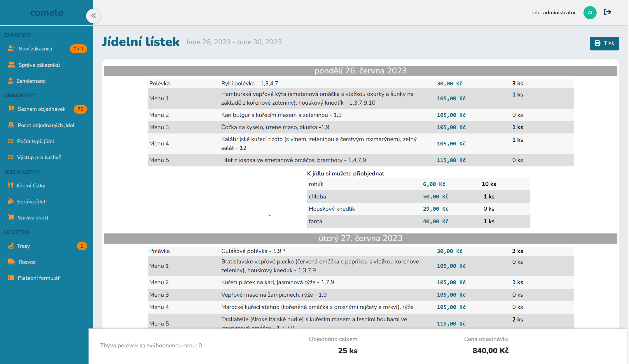629x364 pixels.
Task: Collapse the sidebar with double-chevron button
Action: pyautogui.click(x=93, y=16)
